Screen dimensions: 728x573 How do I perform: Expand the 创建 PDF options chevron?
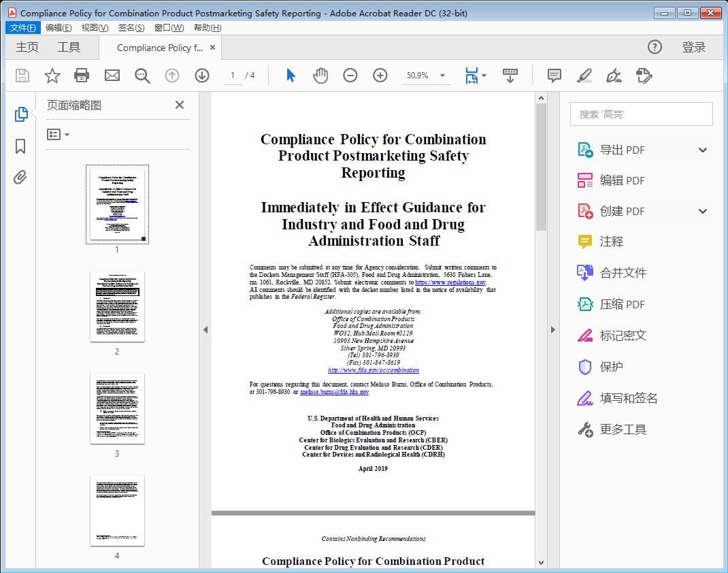(x=701, y=211)
